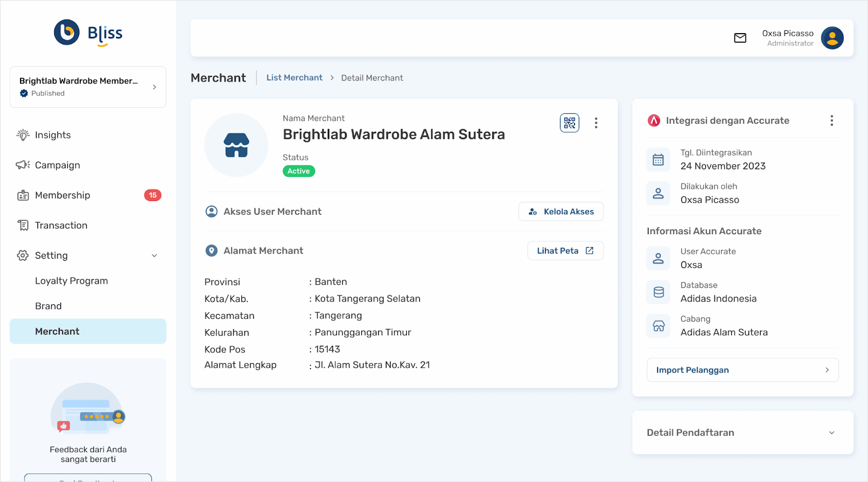Click the Lihat Peta button

click(x=565, y=250)
